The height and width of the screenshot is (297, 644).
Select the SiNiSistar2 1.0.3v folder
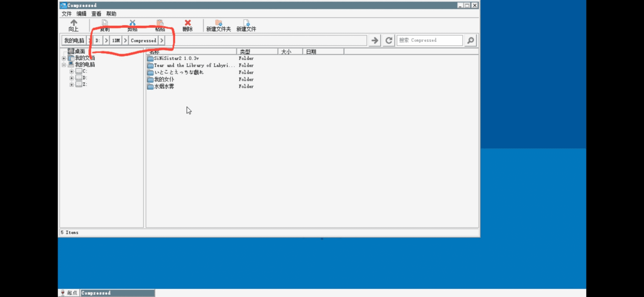[176, 58]
